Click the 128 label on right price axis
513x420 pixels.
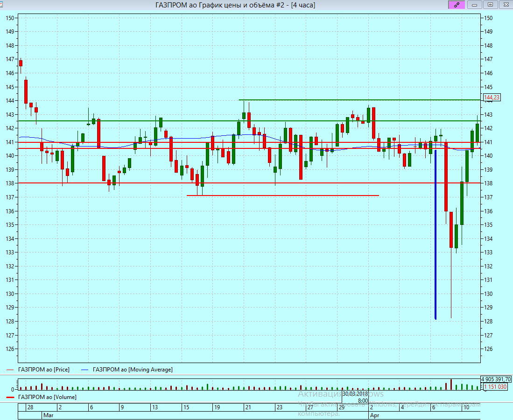pyautogui.click(x=488, y=321)
